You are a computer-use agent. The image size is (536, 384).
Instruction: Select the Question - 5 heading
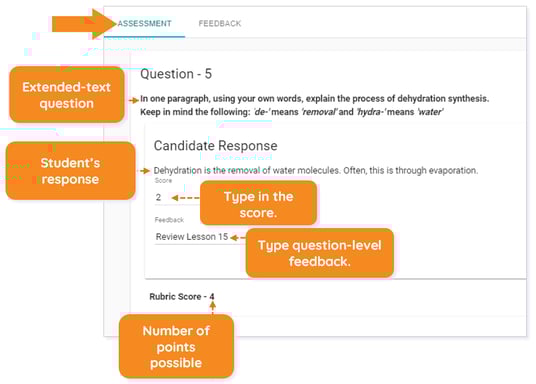176,74
